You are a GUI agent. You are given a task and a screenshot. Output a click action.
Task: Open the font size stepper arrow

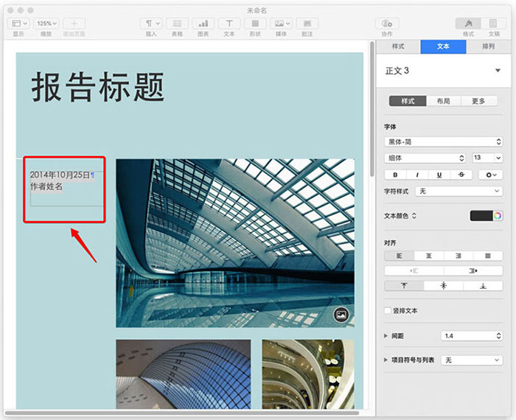pyautogui.click(x=498, y=158)
